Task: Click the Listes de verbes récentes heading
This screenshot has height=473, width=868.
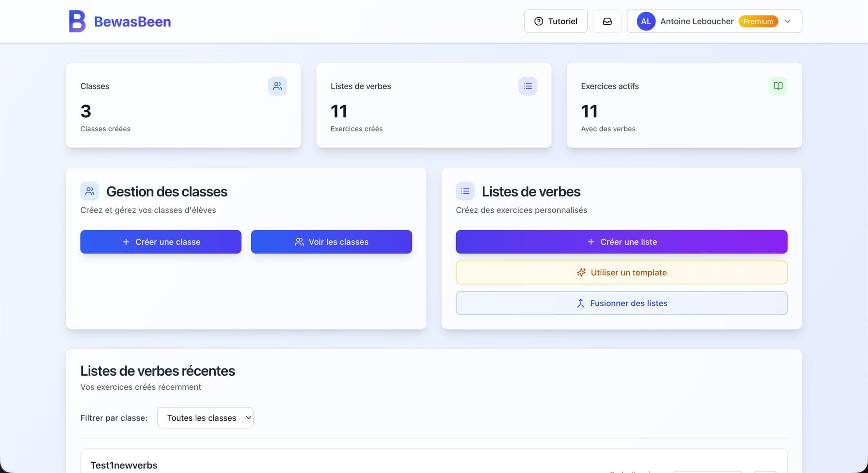Action: [x=158, y=371]
